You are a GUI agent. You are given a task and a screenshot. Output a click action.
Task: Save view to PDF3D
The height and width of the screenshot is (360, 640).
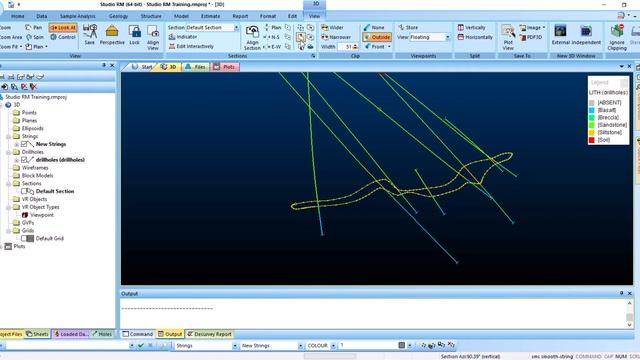tap(530, 37)
